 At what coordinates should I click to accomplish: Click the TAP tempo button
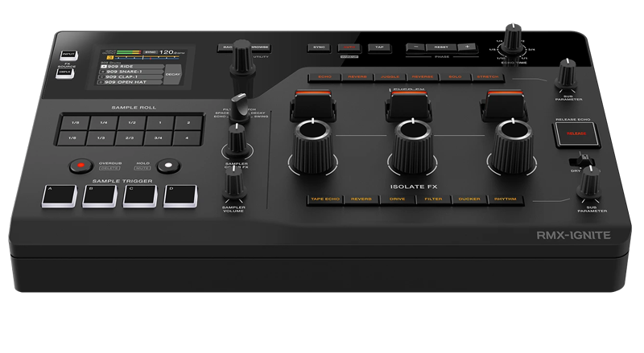click(379, 47)
